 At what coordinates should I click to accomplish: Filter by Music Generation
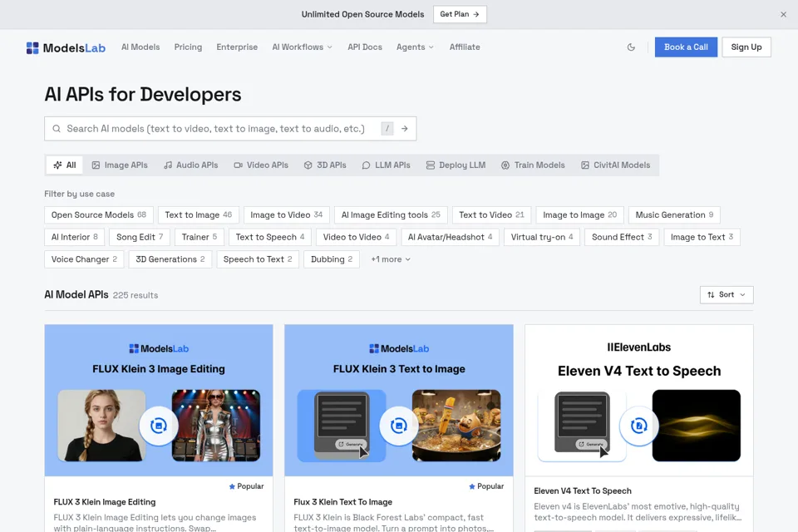pos(674,215)
